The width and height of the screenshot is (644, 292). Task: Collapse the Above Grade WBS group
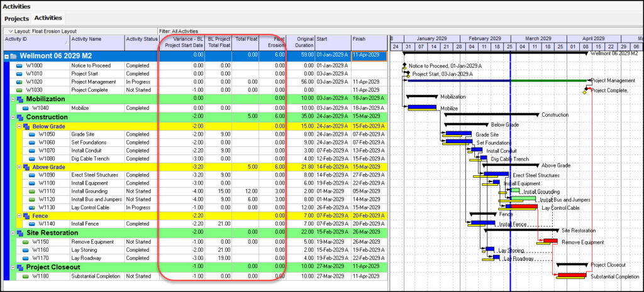coord(19,167)
